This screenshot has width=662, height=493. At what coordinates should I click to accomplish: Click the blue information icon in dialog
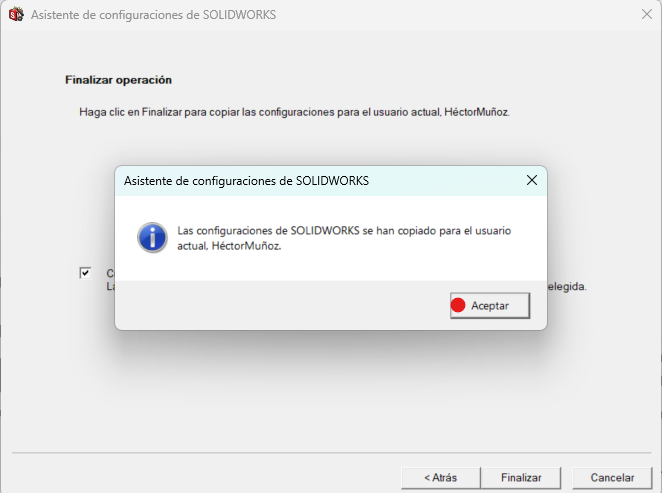tap(152, 238)
